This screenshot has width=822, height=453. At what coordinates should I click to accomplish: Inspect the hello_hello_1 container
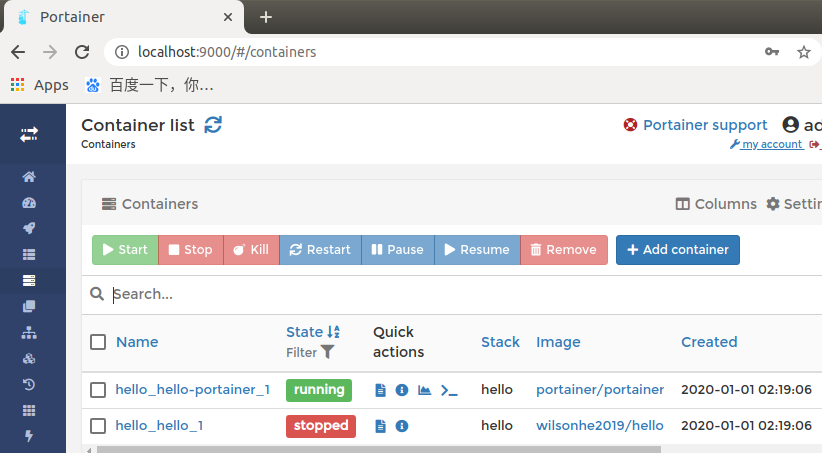[402, 426]
